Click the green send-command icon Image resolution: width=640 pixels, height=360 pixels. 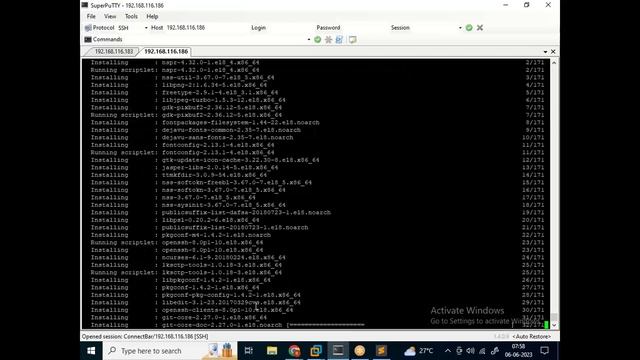(x=318, y=40)
